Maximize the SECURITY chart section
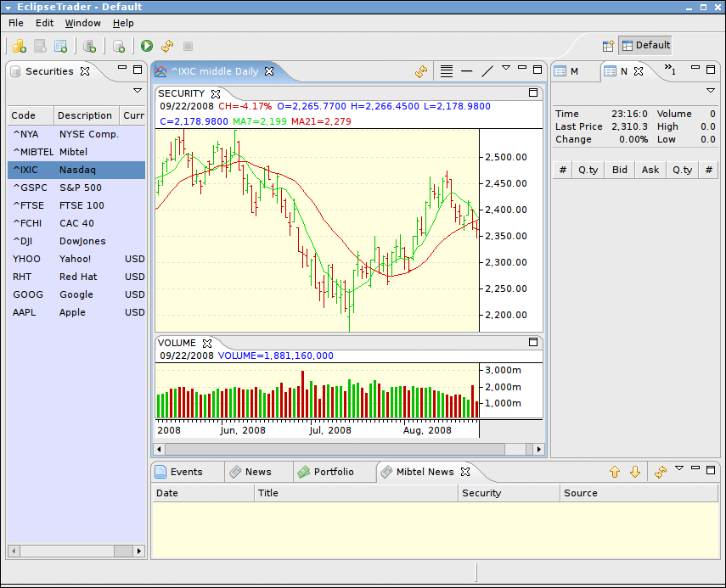This screenshot has width=726, height=588. pyautogui.click(x=533, y=92)
